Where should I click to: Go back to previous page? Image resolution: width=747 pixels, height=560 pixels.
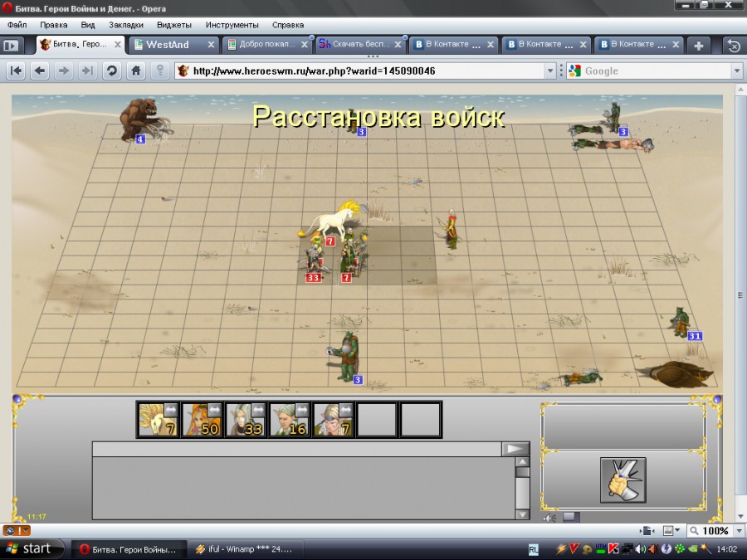40,71
